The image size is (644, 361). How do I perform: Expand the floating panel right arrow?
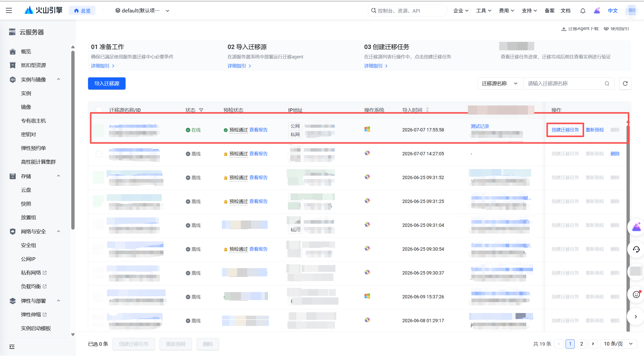[x=636, y=317]
